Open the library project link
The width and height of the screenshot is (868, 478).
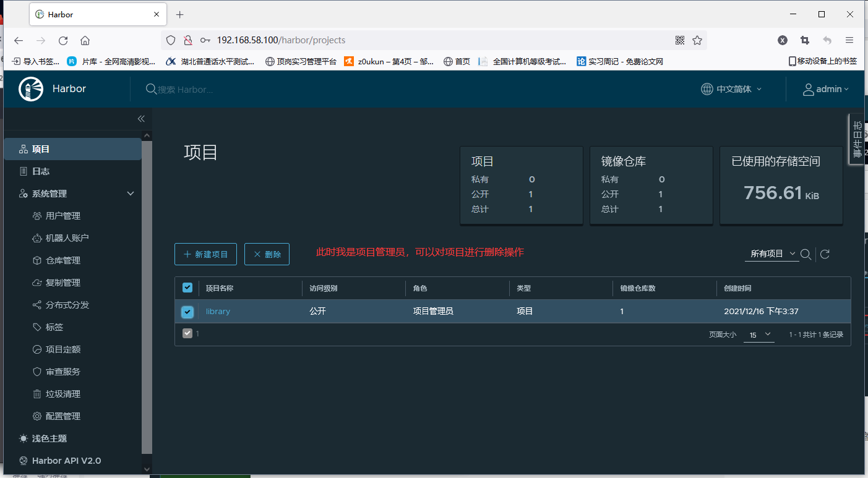(218, 312)
